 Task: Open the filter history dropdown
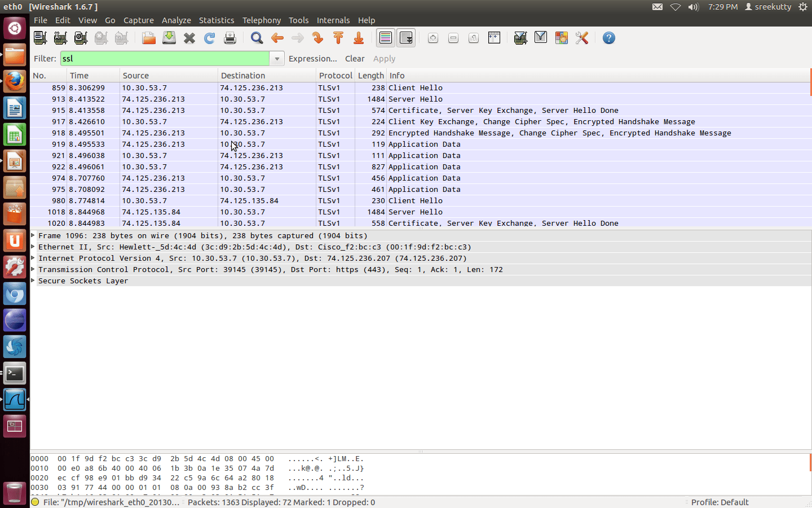(277, 59)
